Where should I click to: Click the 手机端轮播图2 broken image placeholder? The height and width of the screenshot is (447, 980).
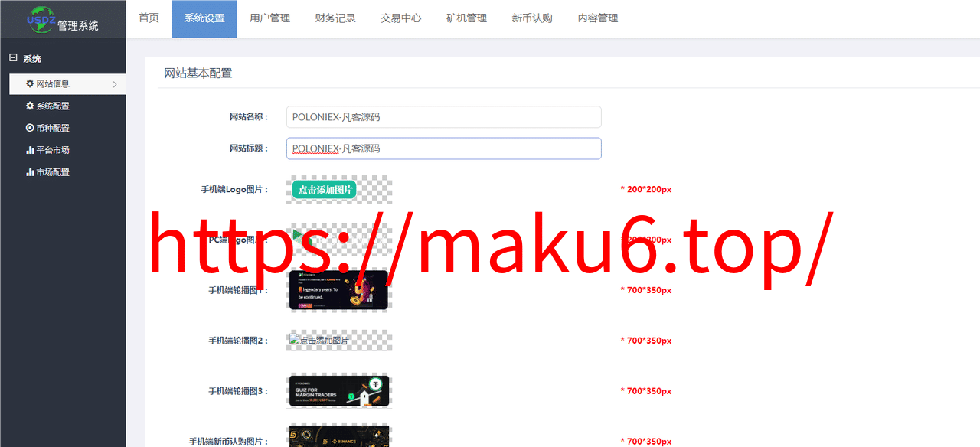319,341
